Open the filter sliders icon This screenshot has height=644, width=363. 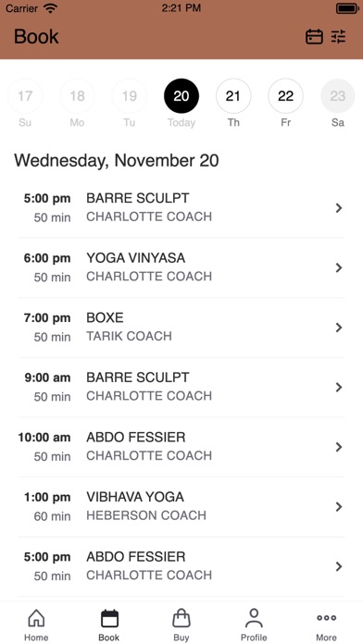pyautogui.click(x=338, y=37)
